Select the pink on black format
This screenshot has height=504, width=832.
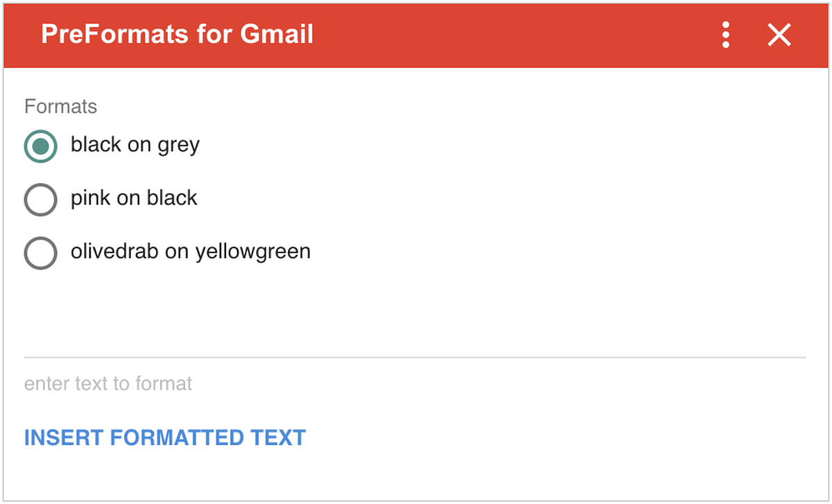(40, 199)
